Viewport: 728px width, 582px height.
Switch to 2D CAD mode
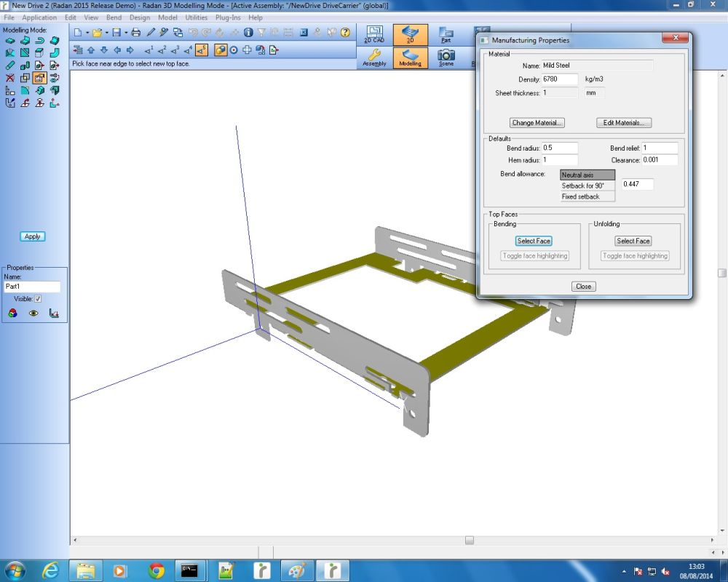pyautogui.click(x=374, y=34)
